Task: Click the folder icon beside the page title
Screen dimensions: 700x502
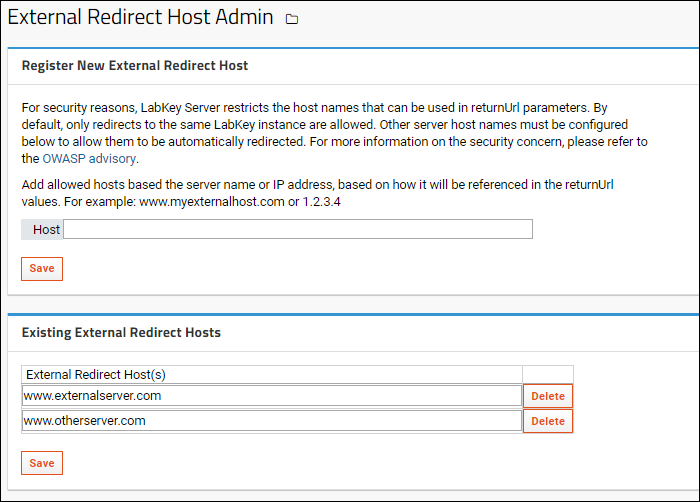Action: pyautogui.click(x=292, y=19)
